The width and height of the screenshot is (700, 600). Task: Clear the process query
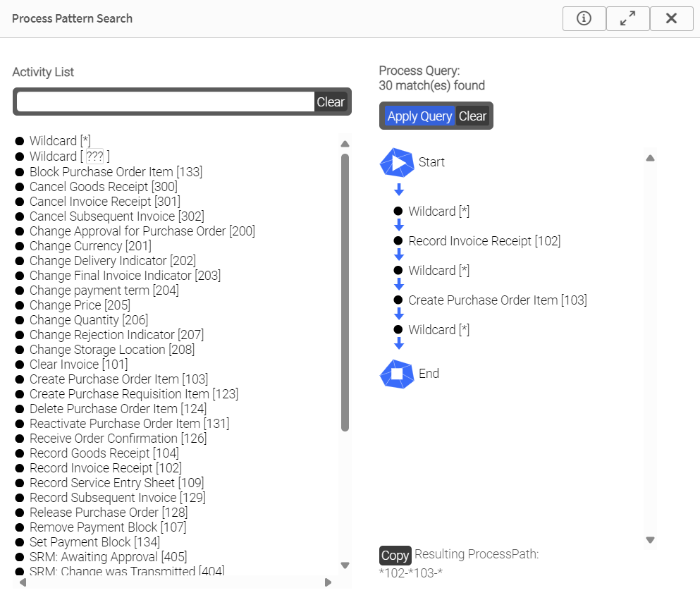(472, 116)
